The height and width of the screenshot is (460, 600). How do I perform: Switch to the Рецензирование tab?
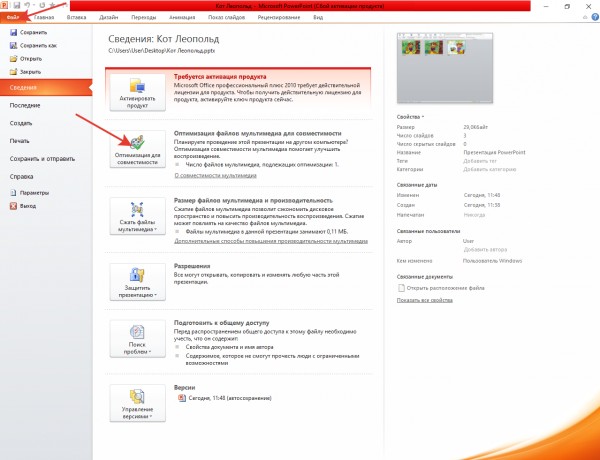tap(279, 17)
